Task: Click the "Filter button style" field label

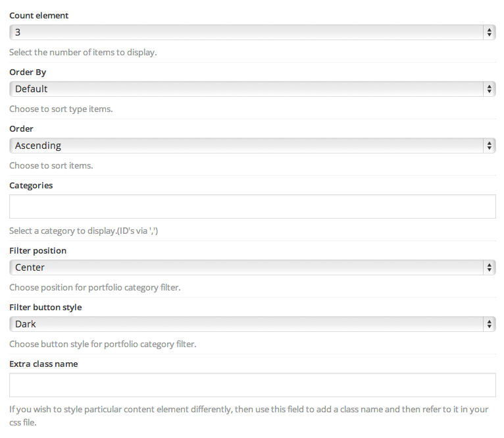Action: [x=45, y=308]
